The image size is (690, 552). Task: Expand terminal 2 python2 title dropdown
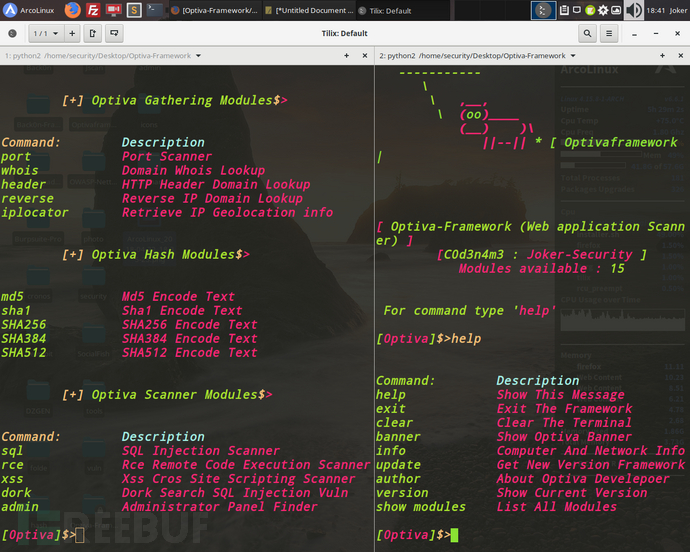point(573,56)
